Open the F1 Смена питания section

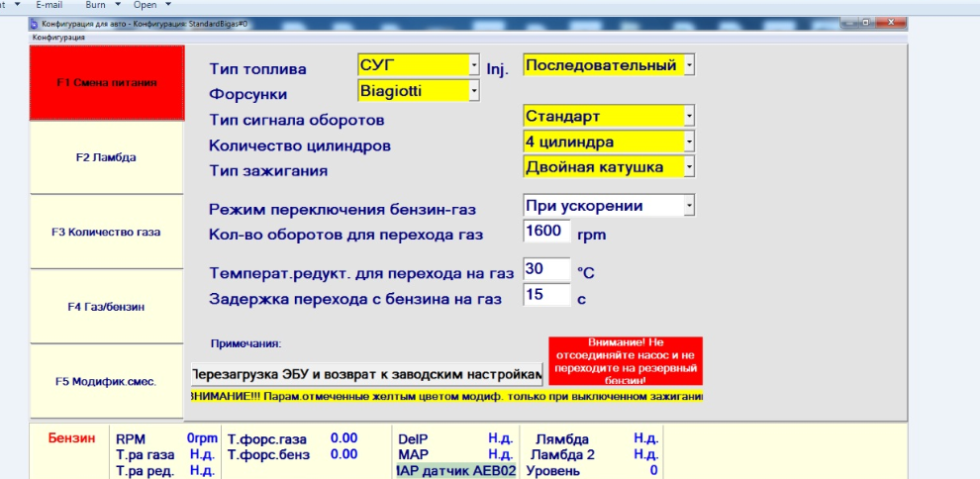(x=107, y=83)
